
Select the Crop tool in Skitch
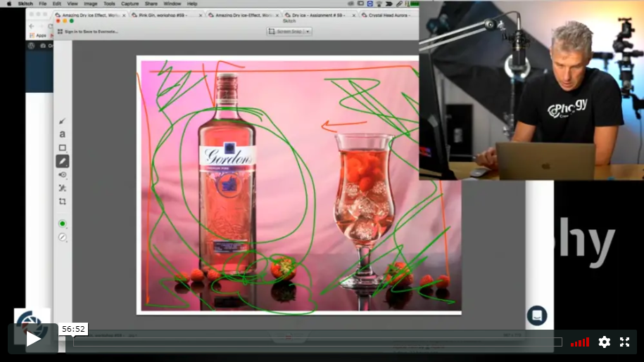pos(63,201)
